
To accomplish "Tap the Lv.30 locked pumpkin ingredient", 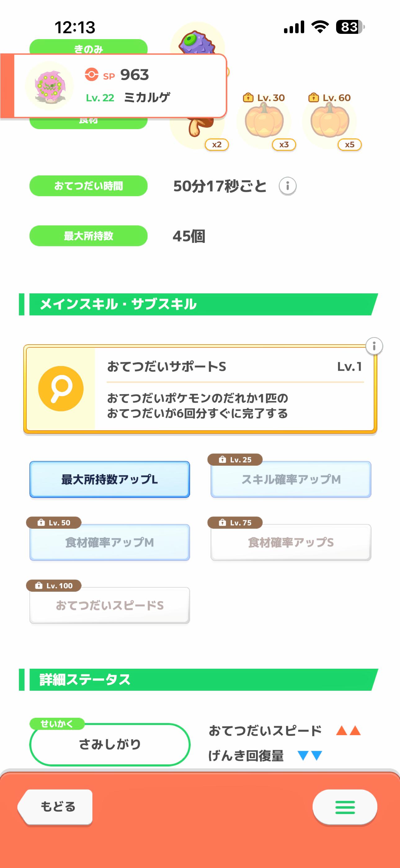I will 264,121.
